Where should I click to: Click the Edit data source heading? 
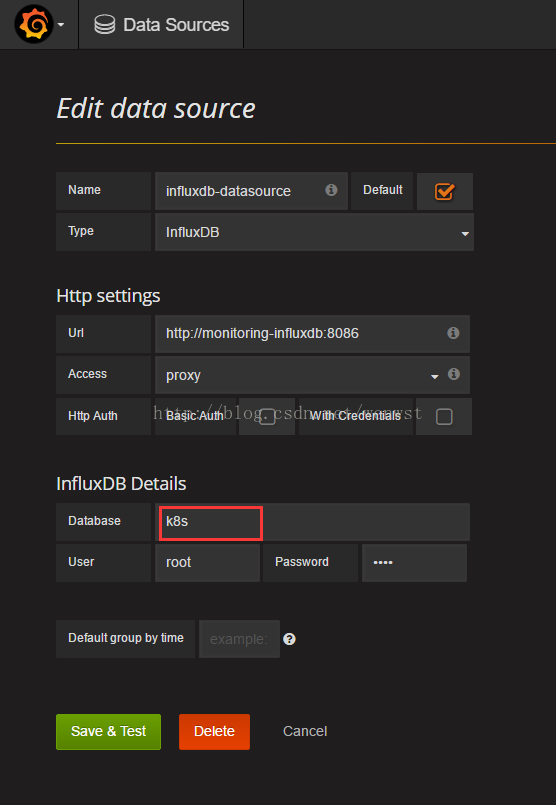pos(156,108)
